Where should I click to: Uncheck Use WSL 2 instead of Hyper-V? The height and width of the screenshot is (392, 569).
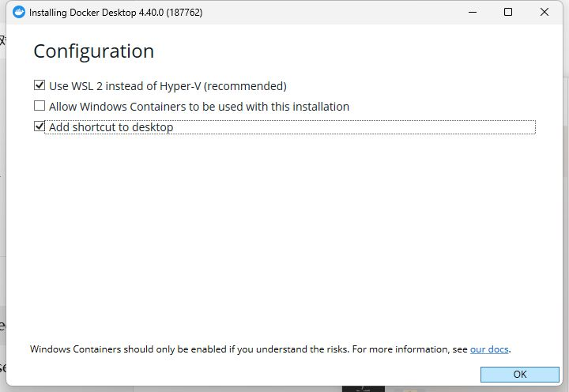(40, 85)
